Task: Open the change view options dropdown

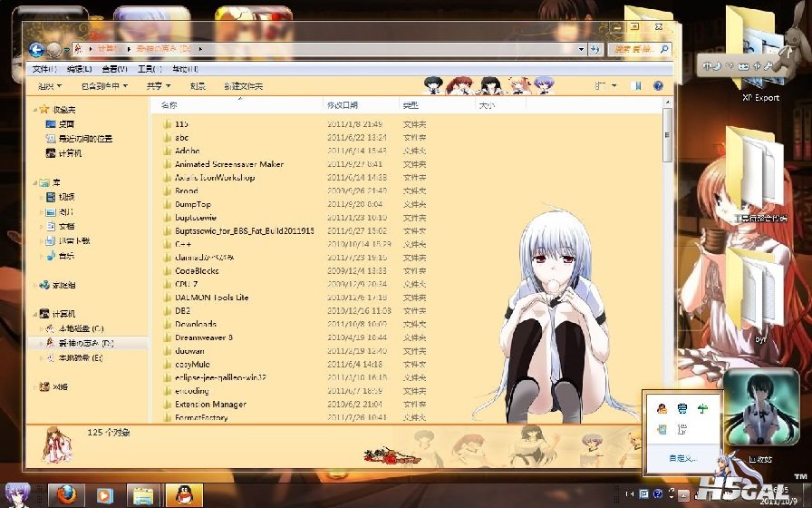Action: point(614,85)
